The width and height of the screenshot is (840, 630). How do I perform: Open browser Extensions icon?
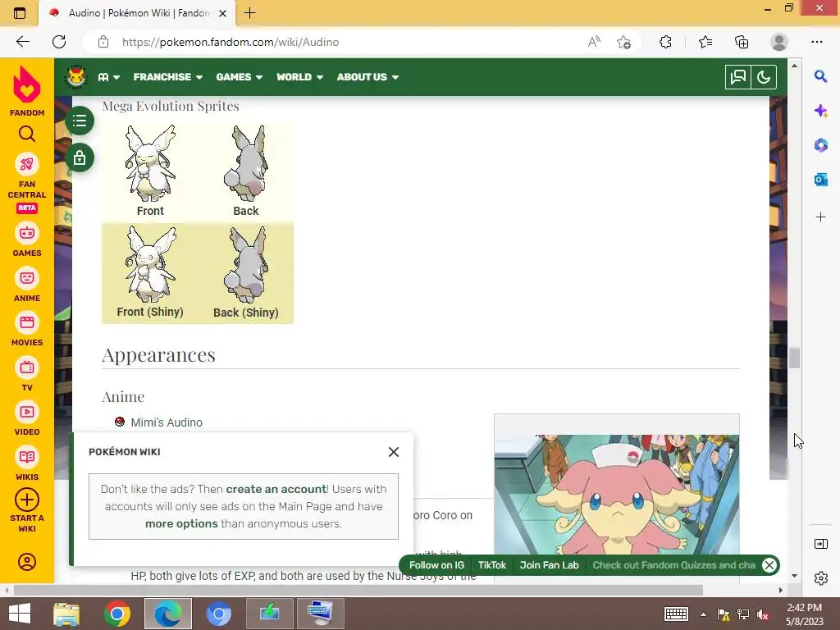tap(665, 42)
